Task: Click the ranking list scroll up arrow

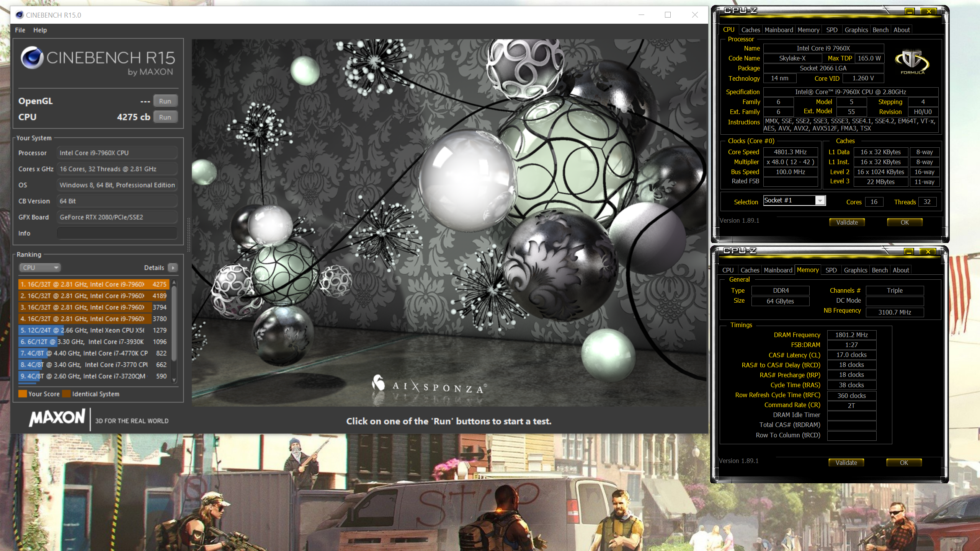Action: point(174,282)
